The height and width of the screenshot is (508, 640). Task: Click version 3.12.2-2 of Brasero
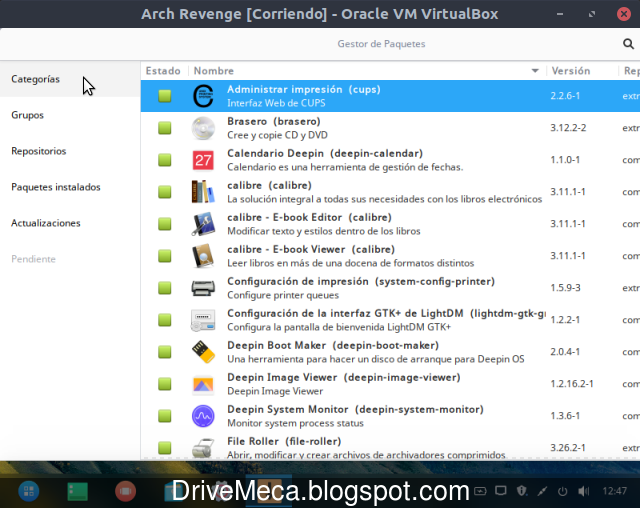[x=568, y=128]
